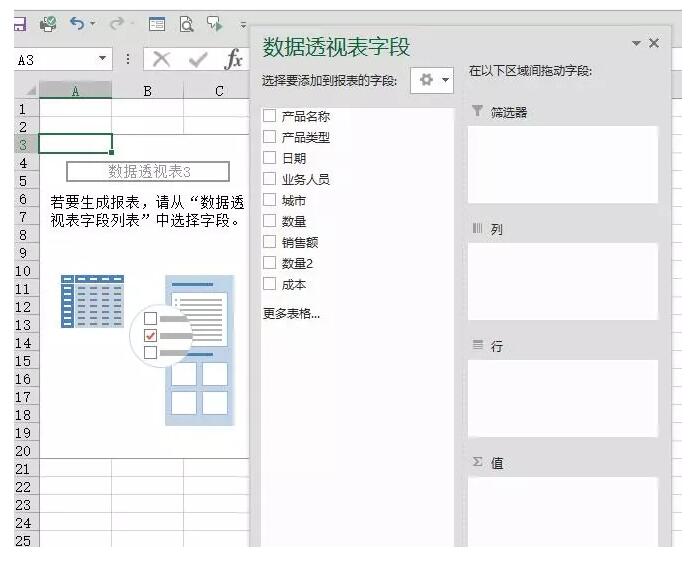Check the 业务人员 field checkbox
689x561 pixels.
[269, 178]
